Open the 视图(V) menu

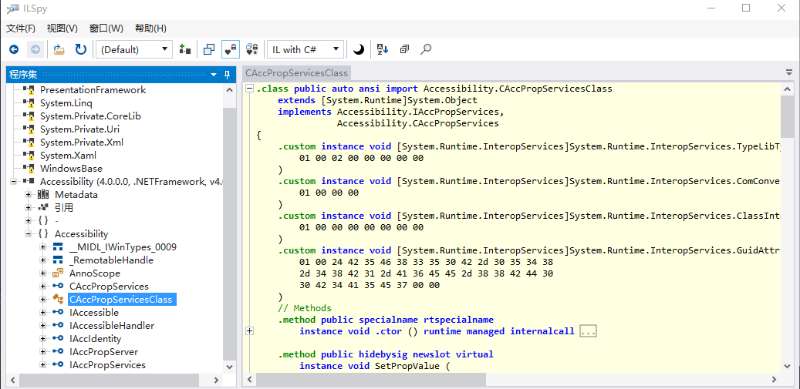(x=62, y=28)
